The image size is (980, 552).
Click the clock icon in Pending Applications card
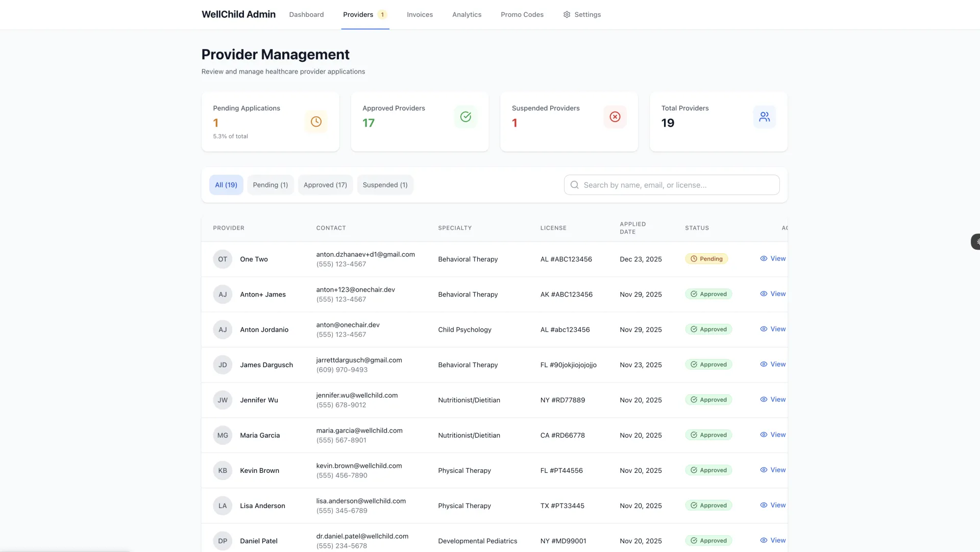pos(316,122)
